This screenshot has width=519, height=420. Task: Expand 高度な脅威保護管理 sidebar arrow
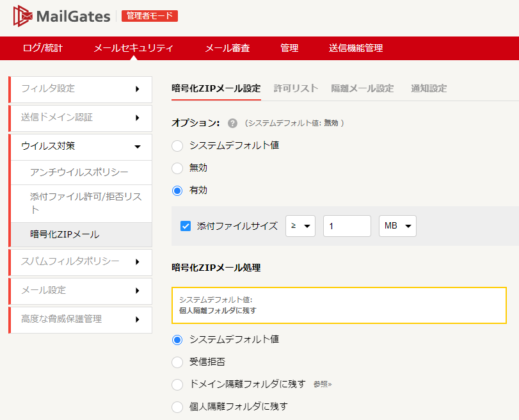(138, 319)
